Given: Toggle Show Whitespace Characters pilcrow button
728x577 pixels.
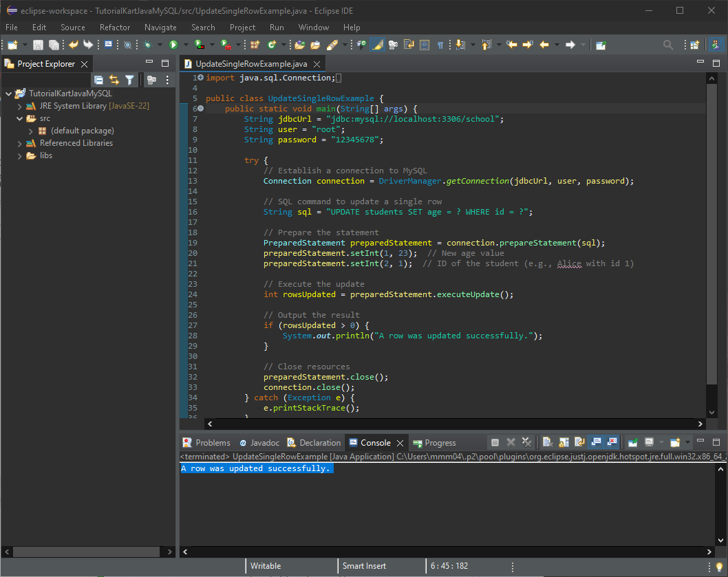Looking at the screenshot, I should tap(440, 45).
